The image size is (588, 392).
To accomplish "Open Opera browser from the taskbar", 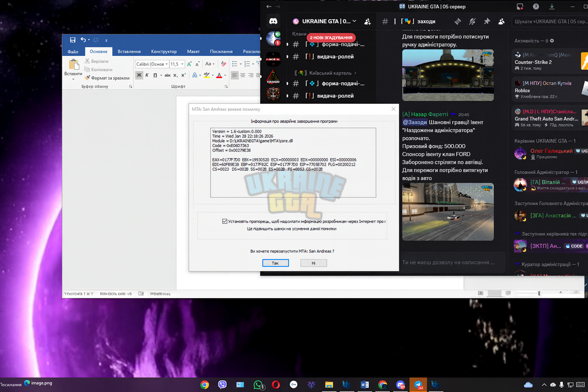I will tap(276, 384).
